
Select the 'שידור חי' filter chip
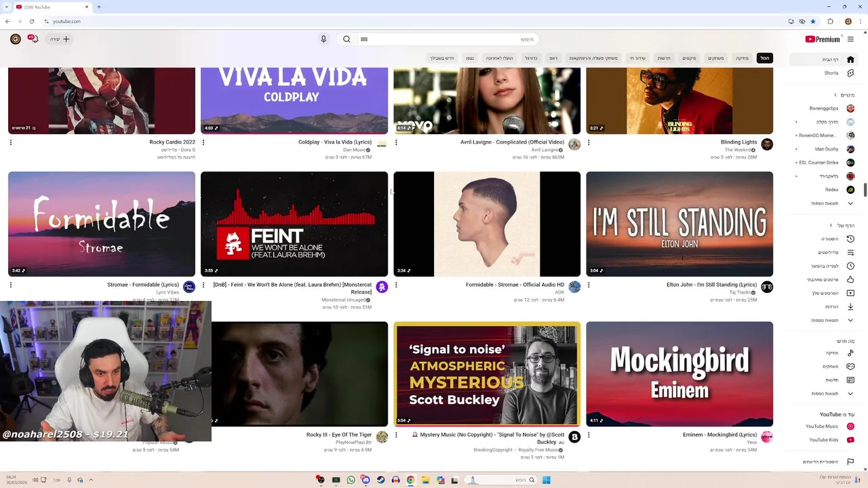click(637, 58)
